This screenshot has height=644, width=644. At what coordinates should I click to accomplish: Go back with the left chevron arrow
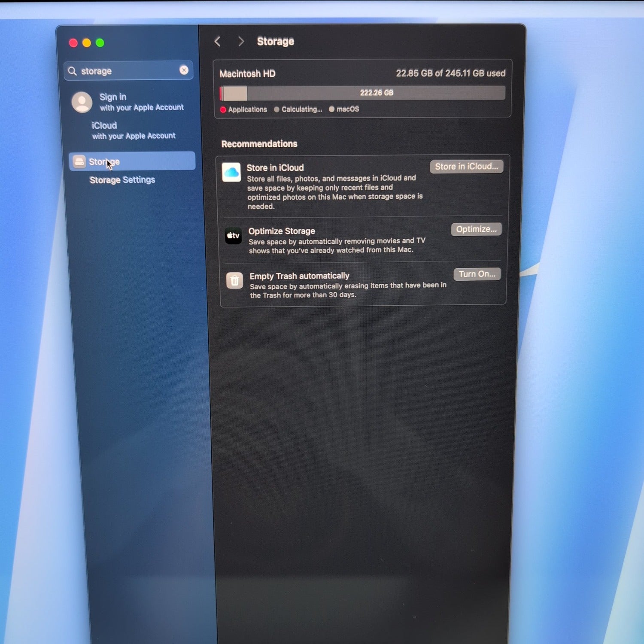tap(218, 41)
